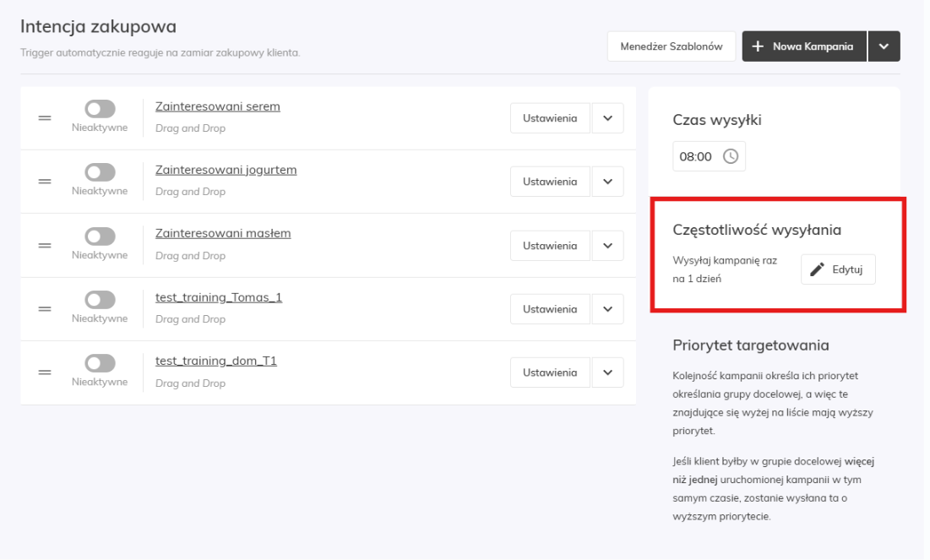Click drag handle of test_training_dom_T1 row
Screen dimensions: 930x560
(45, 372)
